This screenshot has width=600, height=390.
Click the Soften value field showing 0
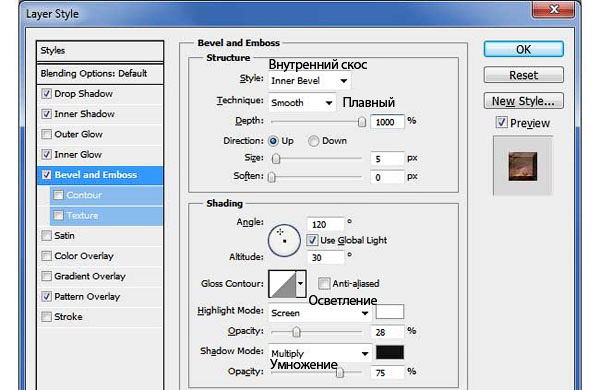[x=387, y=177]
